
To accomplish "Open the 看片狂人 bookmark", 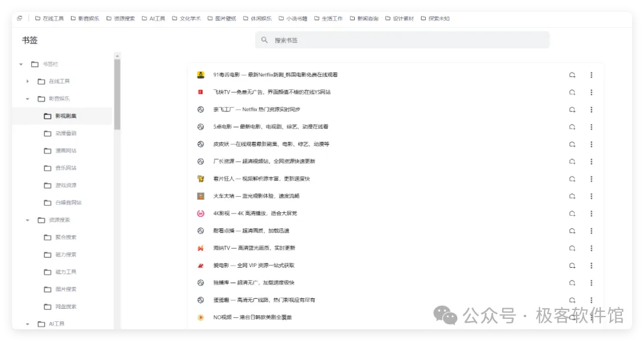I will pyautogui.click(x=261, y=179).
